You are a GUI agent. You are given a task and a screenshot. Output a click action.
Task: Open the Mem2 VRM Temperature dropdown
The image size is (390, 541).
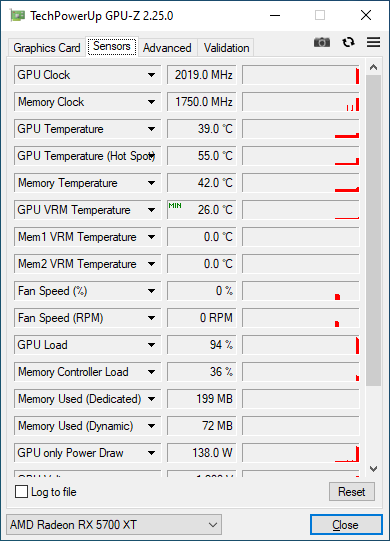coord(151,264)
